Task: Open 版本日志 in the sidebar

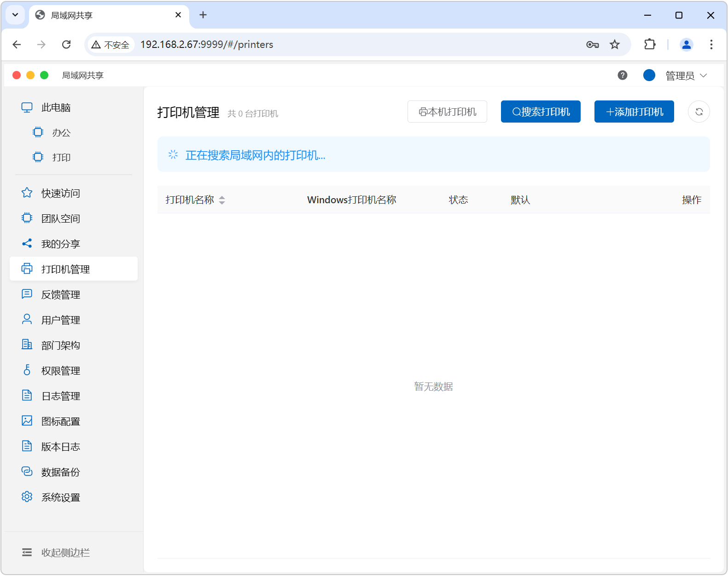Action: (x=61, y=447)
